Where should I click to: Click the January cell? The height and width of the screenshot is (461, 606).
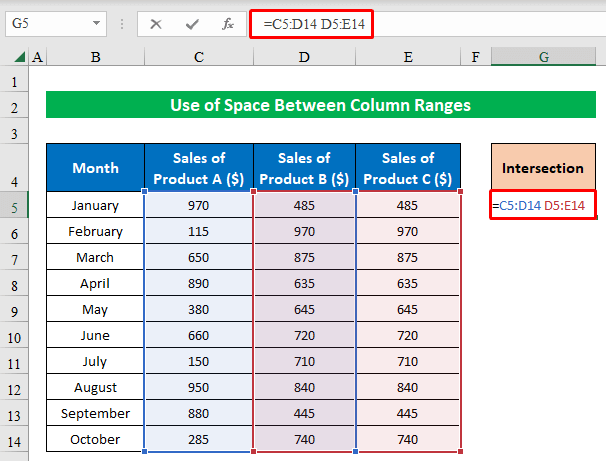tap(95, 206)
